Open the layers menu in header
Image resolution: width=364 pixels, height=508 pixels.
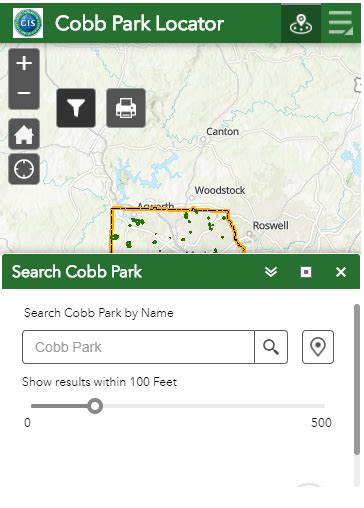click(x=340, y=24)
